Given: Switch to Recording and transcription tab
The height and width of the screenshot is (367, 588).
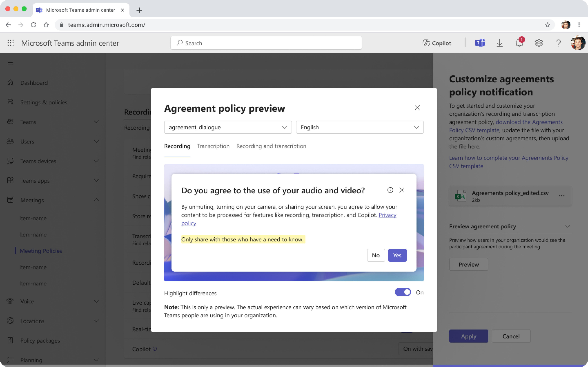Looking at the screenshot, I should point(271,146).
